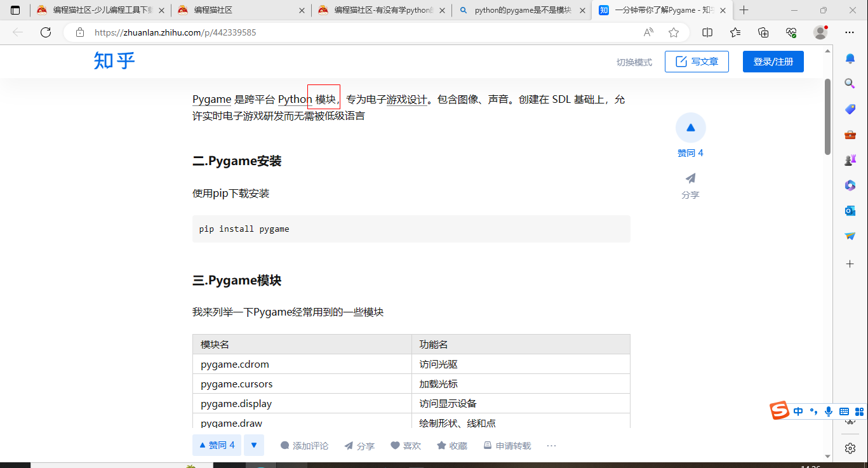Viewport: 868px width, 468px height.
Task: Open the more options ellipsis in the bottom bar
Action: (551, 446)
